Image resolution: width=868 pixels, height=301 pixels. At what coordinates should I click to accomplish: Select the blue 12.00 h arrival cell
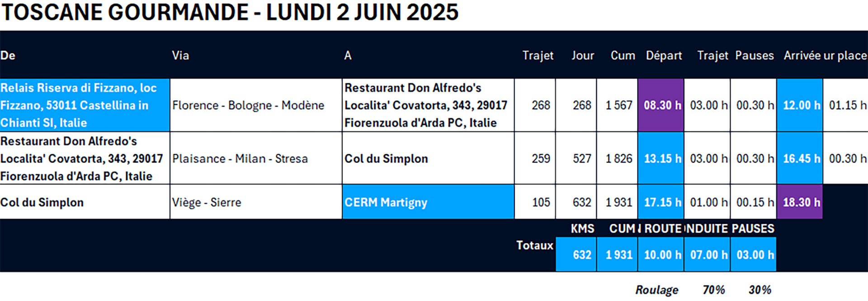tap(799, 105)
